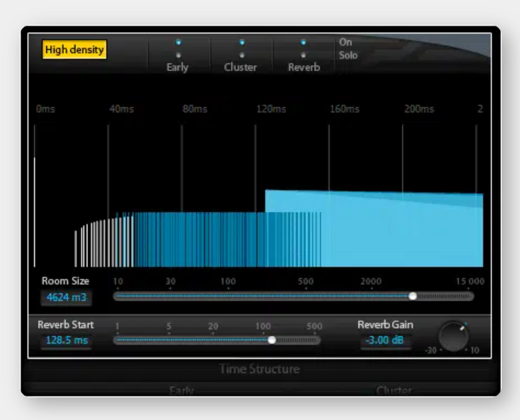This screenshot has height=420, width=520.
Task: Toggle the Cluster Solo indicator
Action: [242, 55]
